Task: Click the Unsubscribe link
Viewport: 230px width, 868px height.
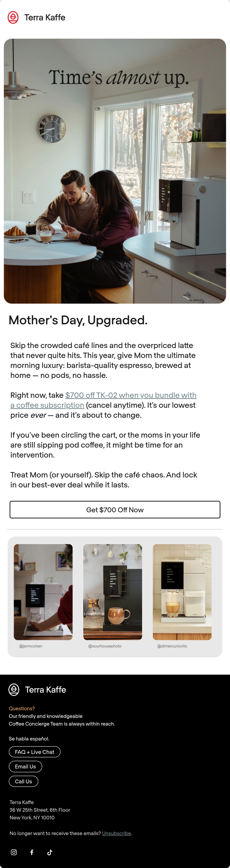Action: click(x=117, y=833)
